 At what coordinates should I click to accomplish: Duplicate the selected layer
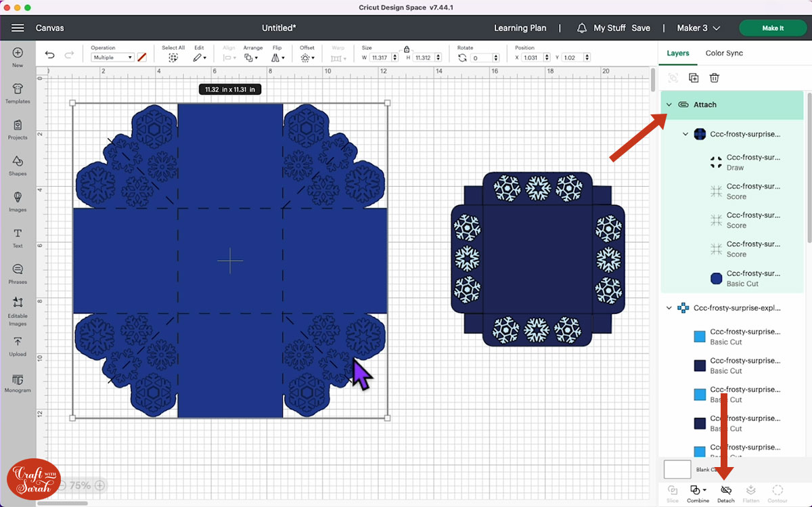click(694, 78)
